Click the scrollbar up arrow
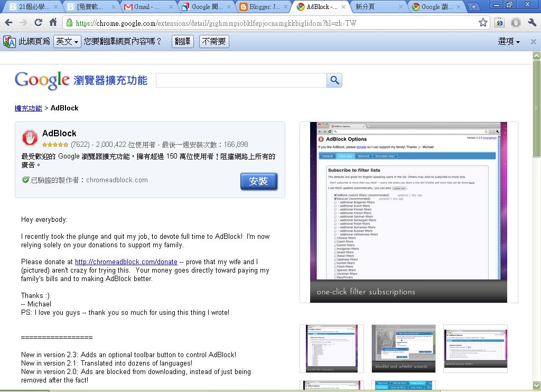The image size is (541, 392). click(x=536, y=55)
